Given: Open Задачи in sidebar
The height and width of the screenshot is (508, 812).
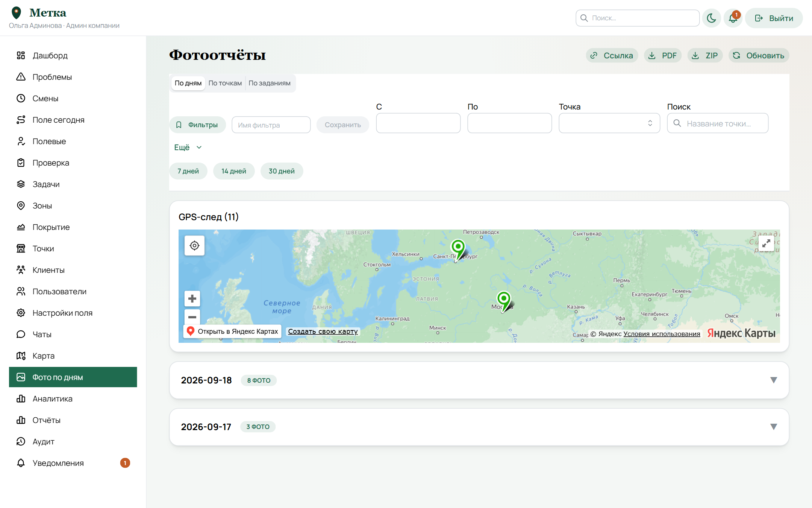Looking at the screenshot, I should tap(73, 184).
